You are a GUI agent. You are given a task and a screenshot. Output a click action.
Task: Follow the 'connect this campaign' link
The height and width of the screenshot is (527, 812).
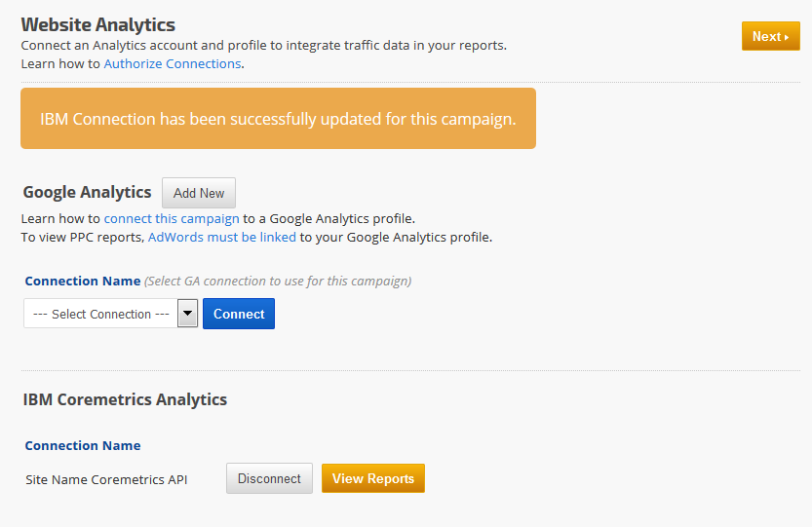[172, 218]
